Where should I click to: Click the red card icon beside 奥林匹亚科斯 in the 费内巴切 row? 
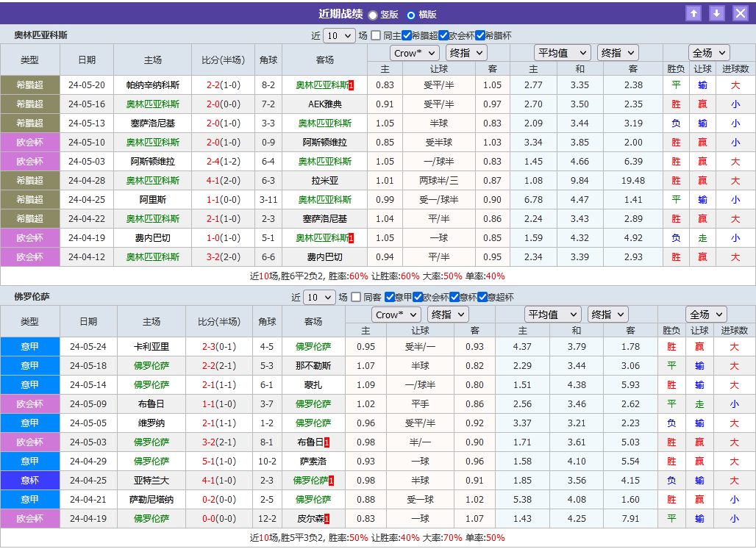click(351, 237)
